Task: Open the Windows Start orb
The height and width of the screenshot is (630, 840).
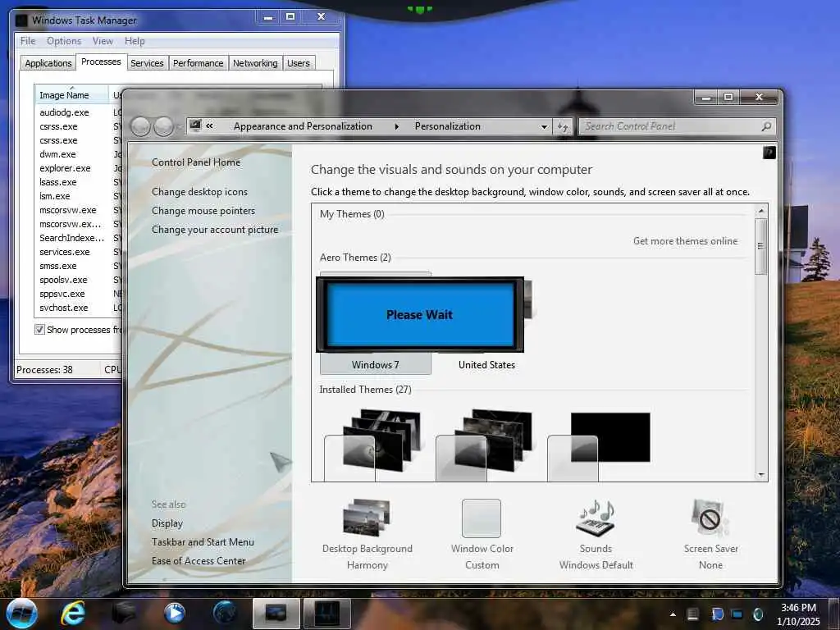Action: 22,614
